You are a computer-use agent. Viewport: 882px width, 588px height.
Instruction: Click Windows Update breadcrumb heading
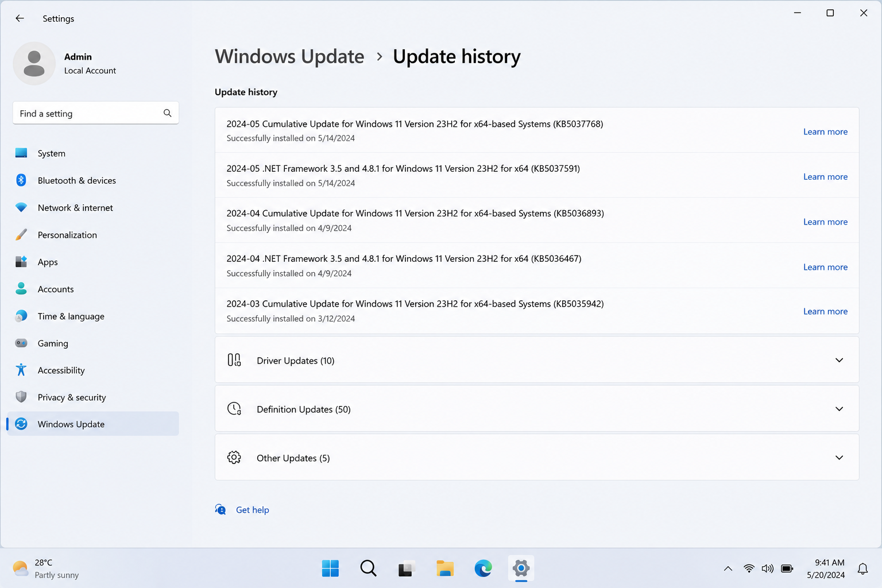(289, 56)
